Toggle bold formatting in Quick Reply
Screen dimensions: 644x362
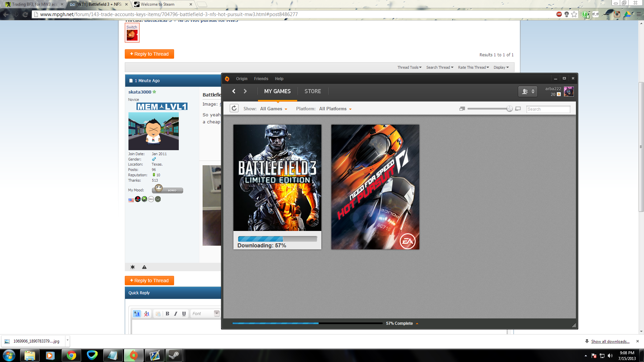click(x=167, y=314)
